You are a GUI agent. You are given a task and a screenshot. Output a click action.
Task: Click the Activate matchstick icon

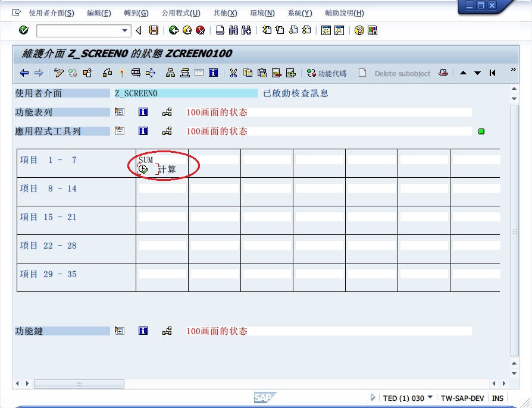121,73
